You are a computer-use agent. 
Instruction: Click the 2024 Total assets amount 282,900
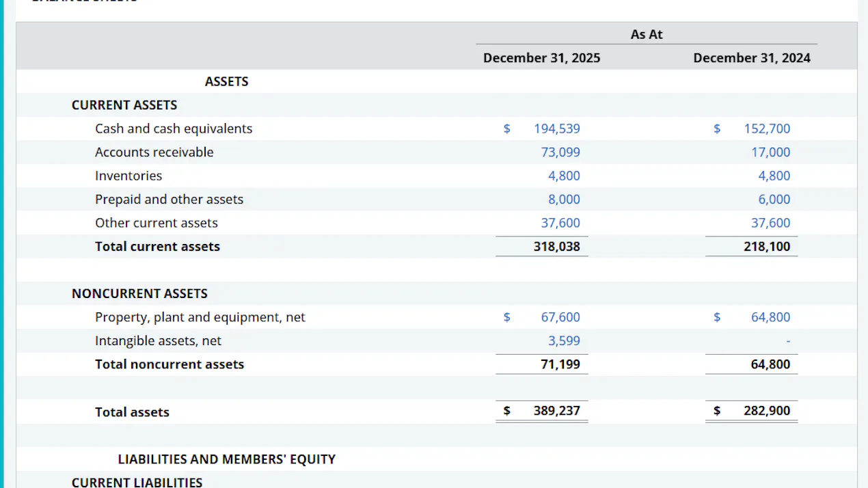(767, 411)
